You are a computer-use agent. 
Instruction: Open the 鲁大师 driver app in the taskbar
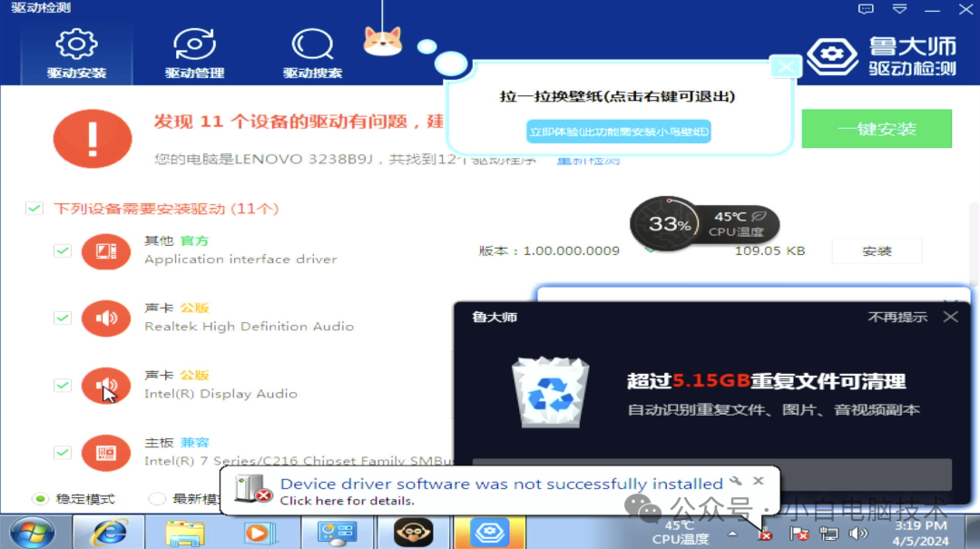tap(489, 533)
